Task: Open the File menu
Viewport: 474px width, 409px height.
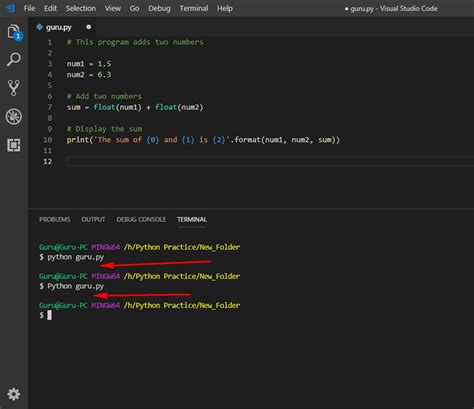Action: coord(29,8)
